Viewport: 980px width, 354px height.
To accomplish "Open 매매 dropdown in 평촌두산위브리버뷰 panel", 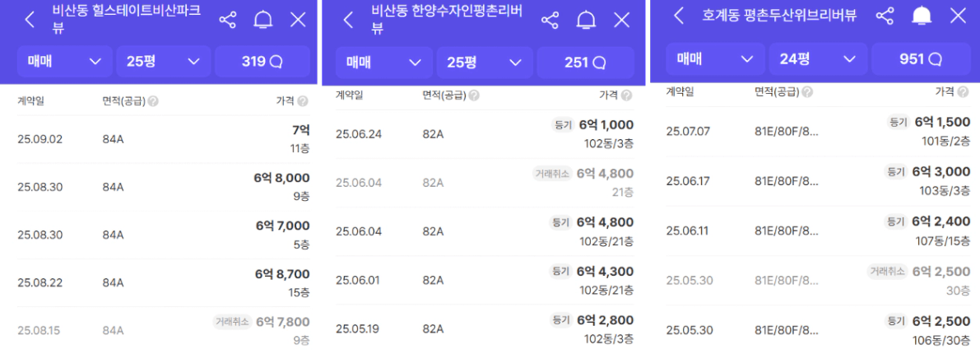I will click(x=715, y=58).
